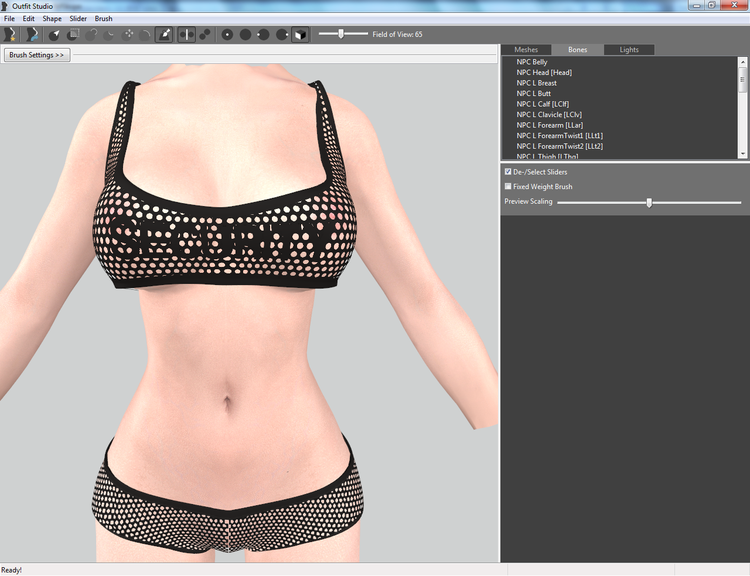Screen dimensions: 750x576
Task: Select NPC L Breast bone
Action: coord(536,83)
